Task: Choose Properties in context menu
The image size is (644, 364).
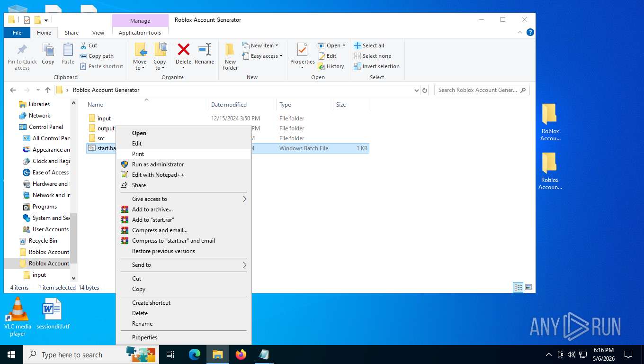Action: click(184, 337)
